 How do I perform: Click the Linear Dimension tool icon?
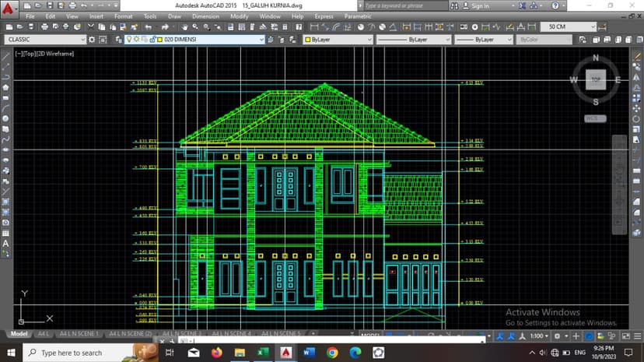coord(314,27)
